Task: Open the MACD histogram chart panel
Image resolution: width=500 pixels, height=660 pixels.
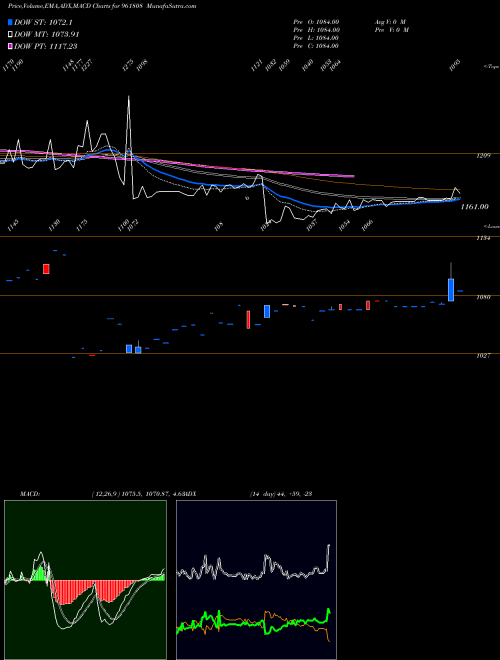Action: click(x=85, y=580)
